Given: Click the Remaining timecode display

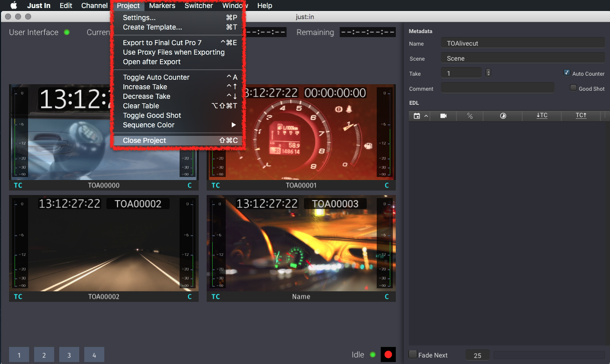Looking at the screenshot, I should [x=368, y=33].
